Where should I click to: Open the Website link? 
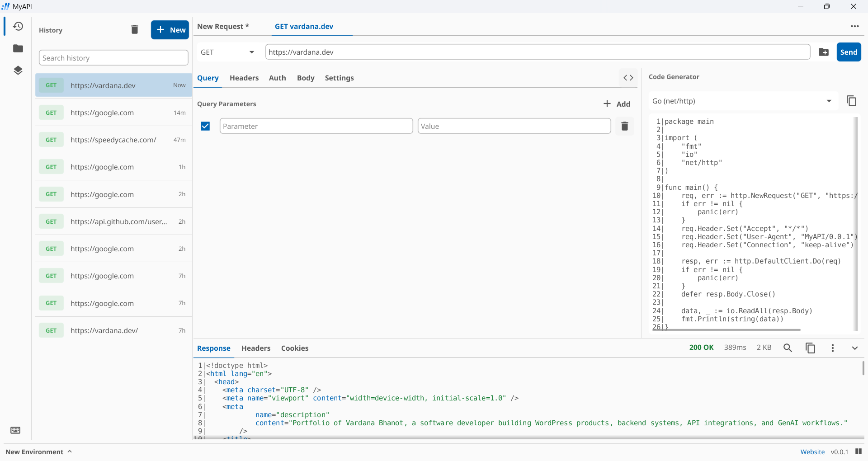coord(812,452)
